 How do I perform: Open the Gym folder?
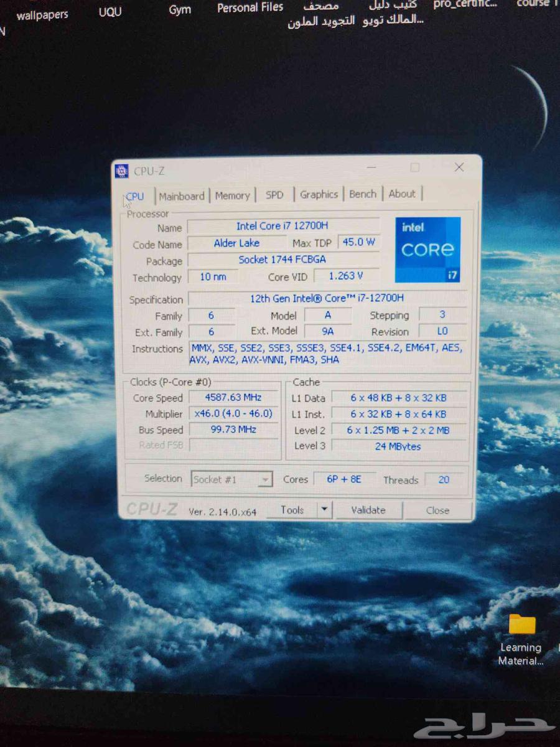coord(179,9)
